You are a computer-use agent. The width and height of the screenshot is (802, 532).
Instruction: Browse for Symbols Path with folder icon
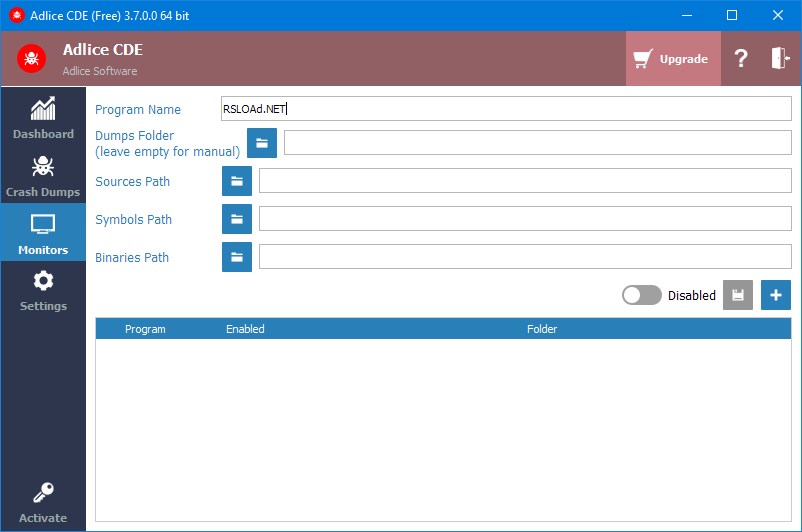(237, 219)
